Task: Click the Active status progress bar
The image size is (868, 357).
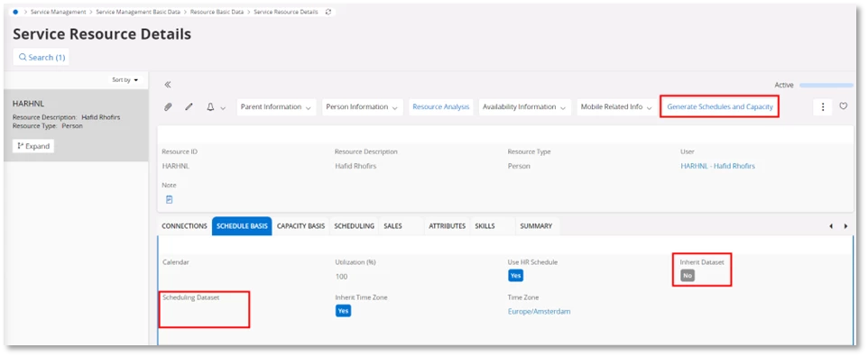Action: (826, 86)
